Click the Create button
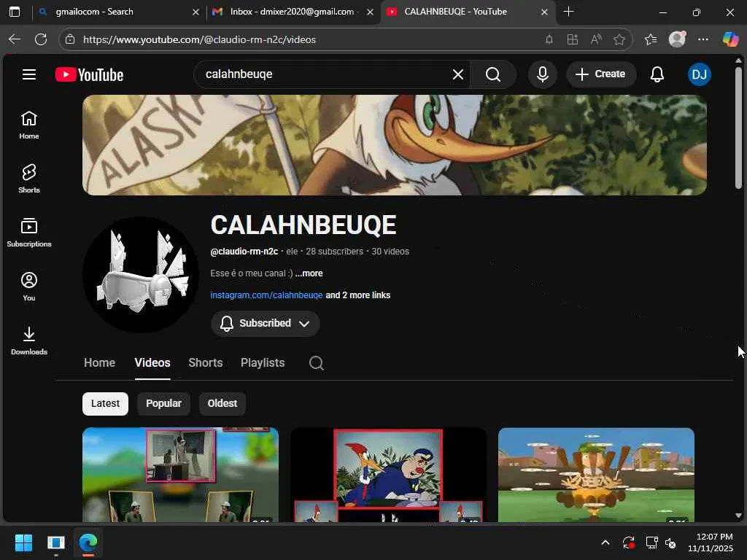This screenshot has height=560, width=747. coord(601,74)
